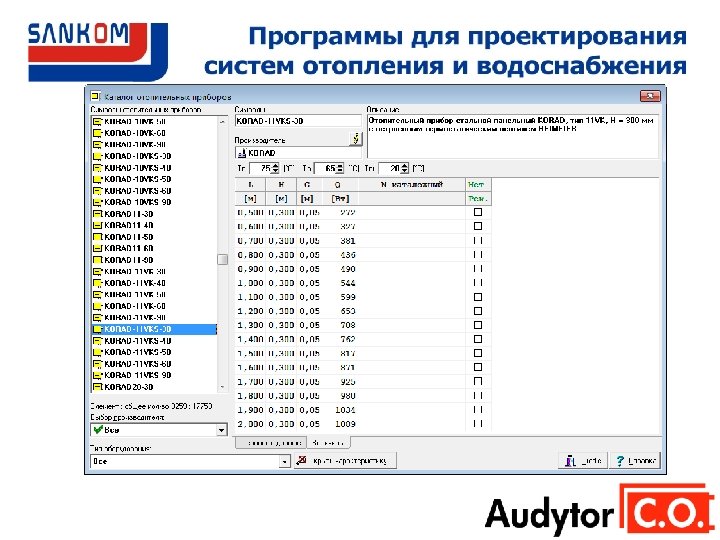Click the radiator icon beside KORAD-10VKS-50
This screenshot has width=720, height=540.
coord(97,179)
